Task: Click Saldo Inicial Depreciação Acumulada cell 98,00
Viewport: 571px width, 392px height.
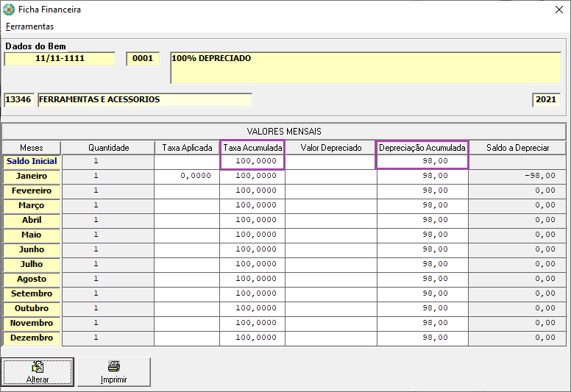Action: (x=422, y=161)
